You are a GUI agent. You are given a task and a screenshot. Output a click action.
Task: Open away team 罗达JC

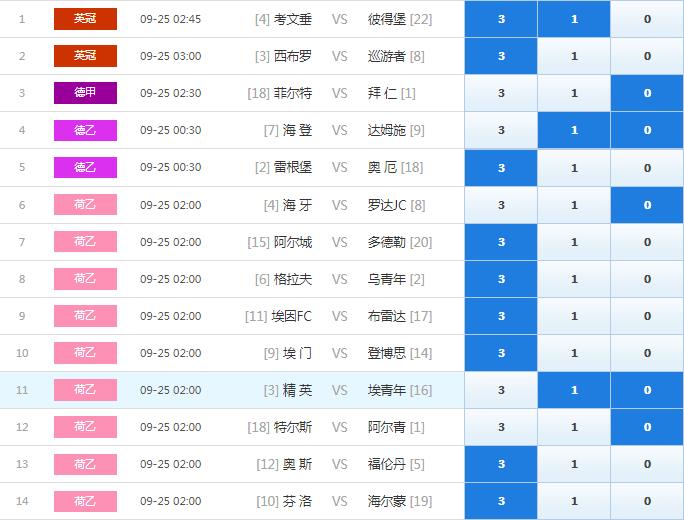386,205
